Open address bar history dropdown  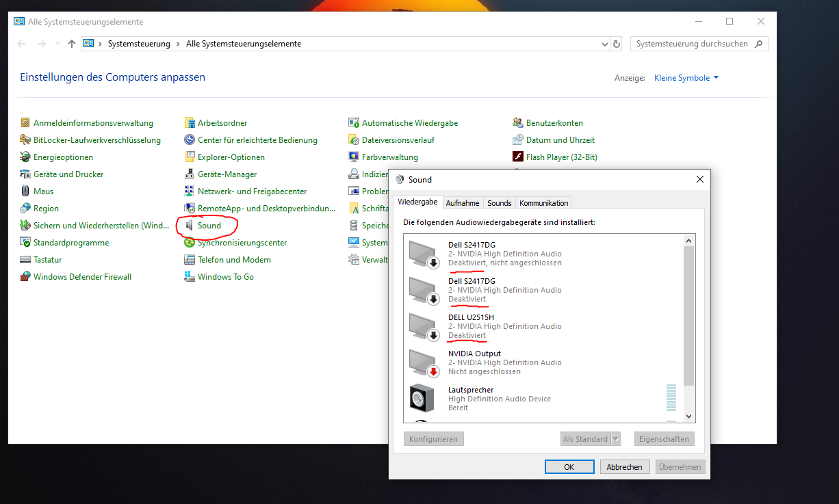tap(604, 44)
